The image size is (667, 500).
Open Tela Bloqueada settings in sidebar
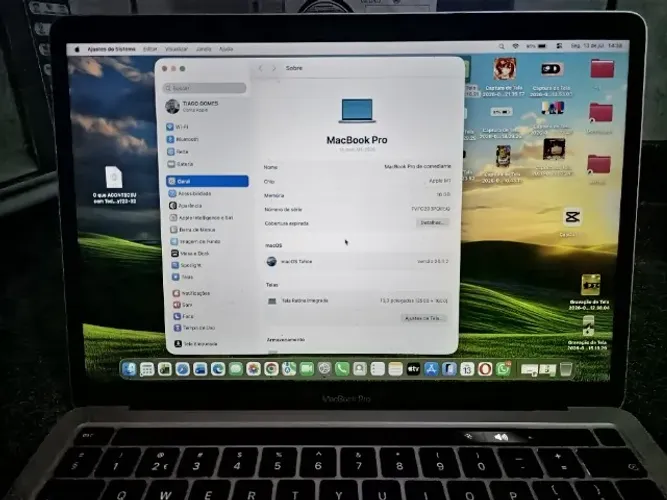click(196, 343)
